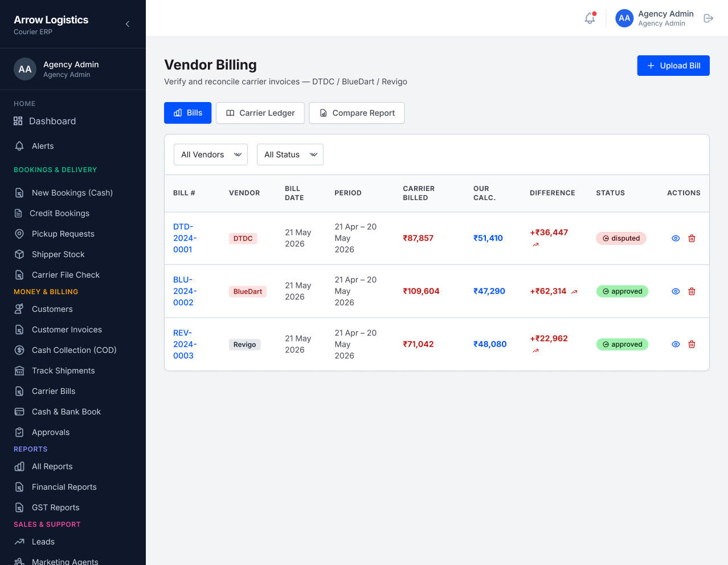View DTDC bill using eye icon
The image size is (728, 565).
click(x=676, y=238)
